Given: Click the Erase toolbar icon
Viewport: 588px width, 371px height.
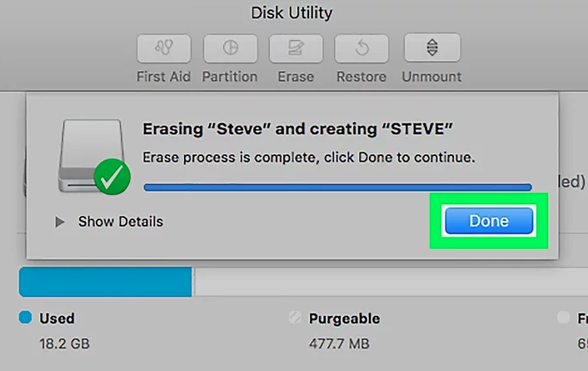Looking at the screenshot, I should pos(296,48).
